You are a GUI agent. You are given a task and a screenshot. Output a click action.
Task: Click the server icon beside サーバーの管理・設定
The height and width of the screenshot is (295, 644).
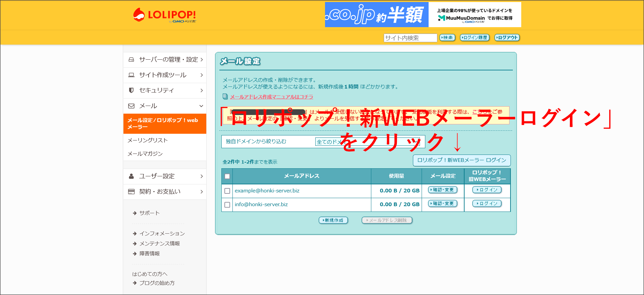pyautogui.click(x=131, y=60)
